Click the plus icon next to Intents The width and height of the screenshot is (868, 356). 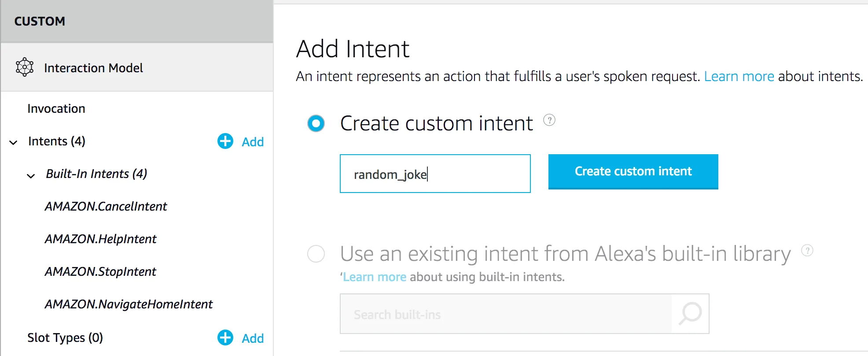(x=225, y=141)
